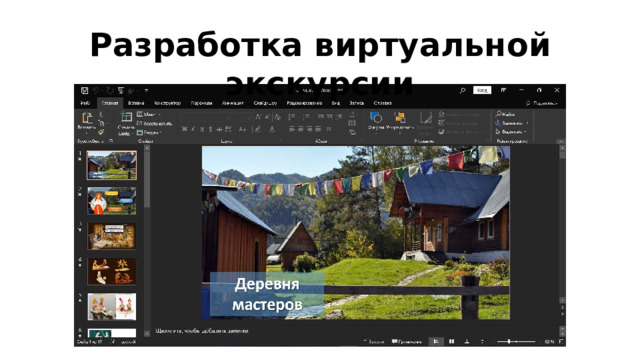Click the title bar search magnifier

462,90
